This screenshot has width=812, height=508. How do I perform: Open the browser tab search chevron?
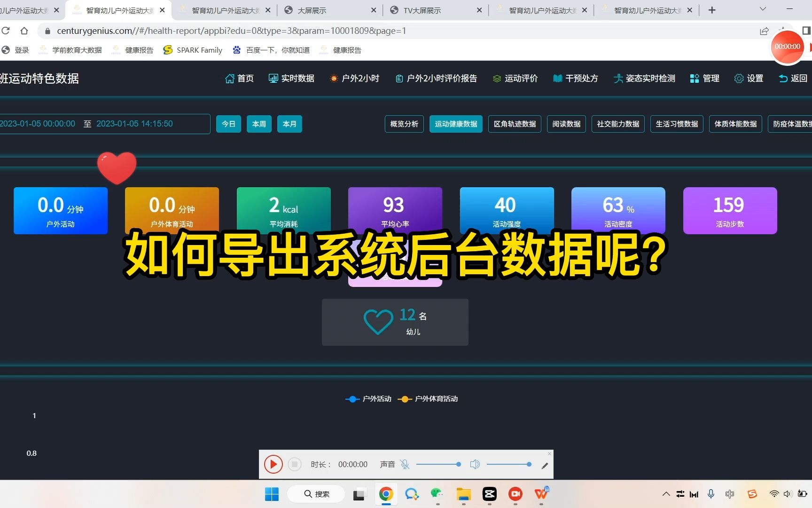[x=762, y=9]
